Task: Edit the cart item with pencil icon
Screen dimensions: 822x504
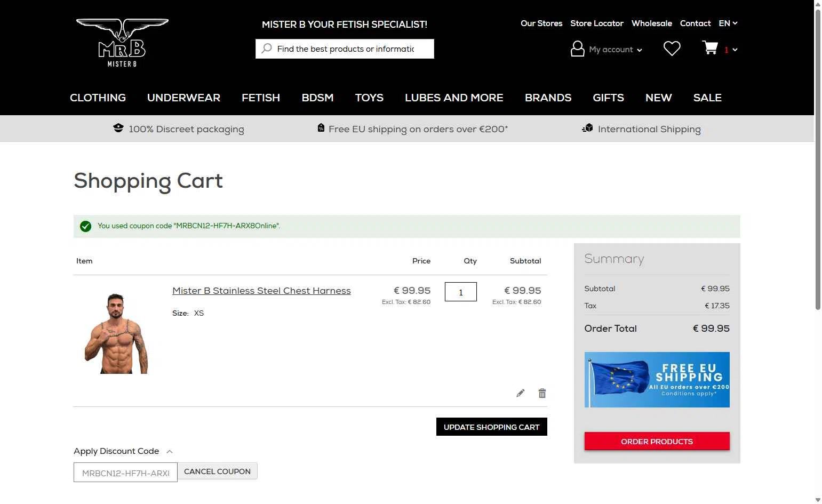Action: click(521, 393)
